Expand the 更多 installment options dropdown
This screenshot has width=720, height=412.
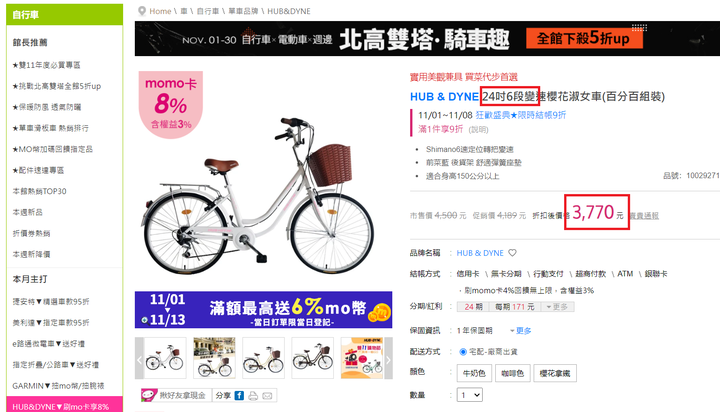pyautogui.click(x=557, y=307)
